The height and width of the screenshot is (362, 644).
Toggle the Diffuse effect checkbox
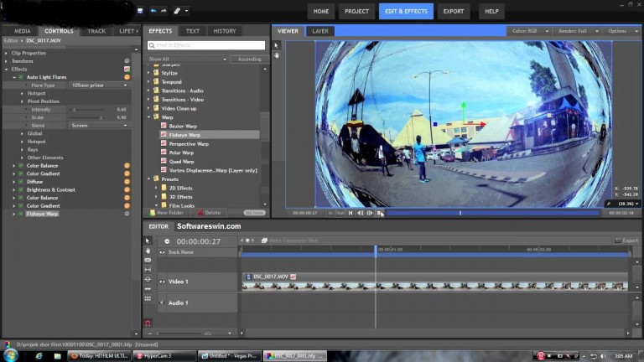21,181
